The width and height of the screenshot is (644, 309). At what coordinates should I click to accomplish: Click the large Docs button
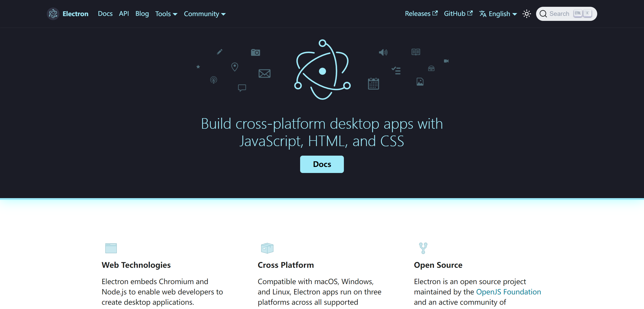click(322, 164)
